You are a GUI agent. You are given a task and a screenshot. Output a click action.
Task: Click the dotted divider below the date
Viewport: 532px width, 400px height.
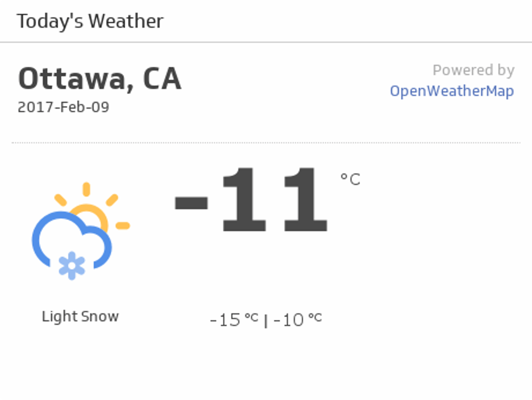tap(266, 143)
